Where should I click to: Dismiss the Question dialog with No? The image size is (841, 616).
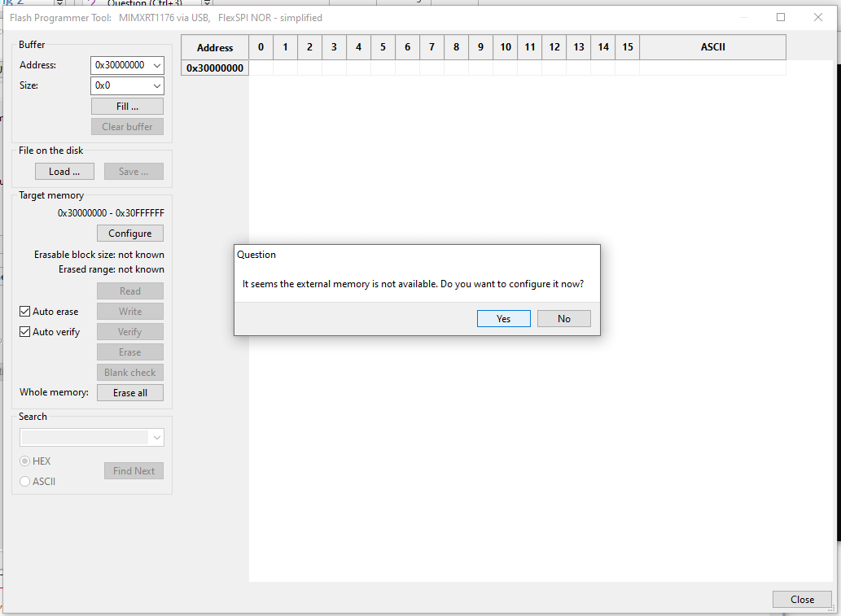563,318
